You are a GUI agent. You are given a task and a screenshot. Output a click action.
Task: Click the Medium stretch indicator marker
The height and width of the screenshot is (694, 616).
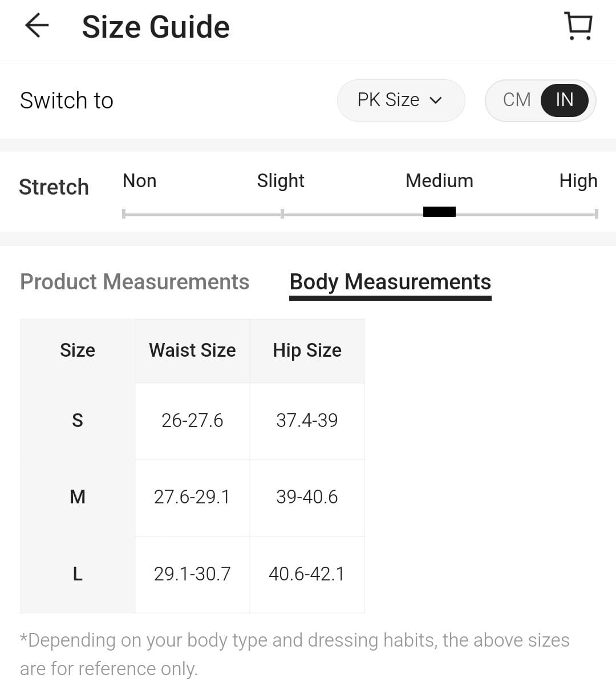click(439, 212)
